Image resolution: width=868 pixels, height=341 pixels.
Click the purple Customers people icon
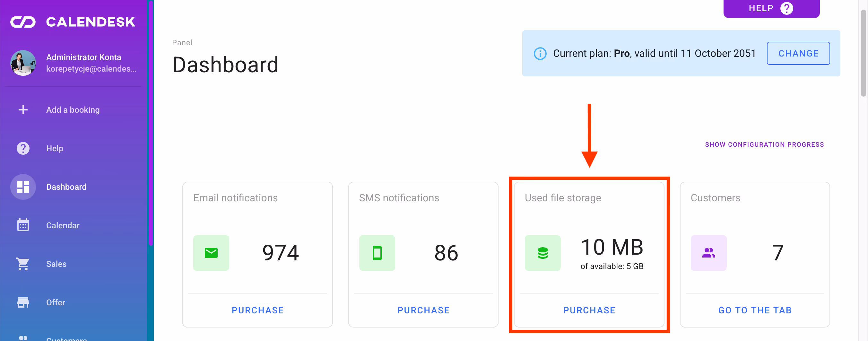point(708,253)
